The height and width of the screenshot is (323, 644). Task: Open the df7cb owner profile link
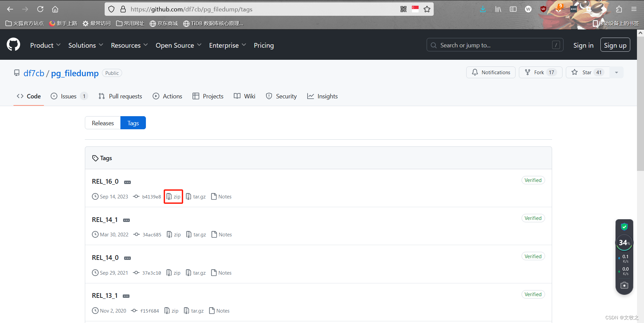(x=34, y=73)
